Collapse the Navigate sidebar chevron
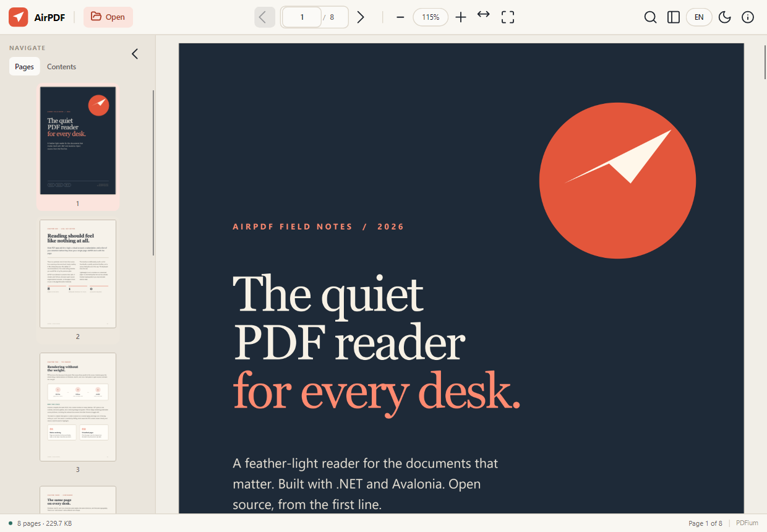This screenshot has height=532, width=767. (x=135, y=54)
